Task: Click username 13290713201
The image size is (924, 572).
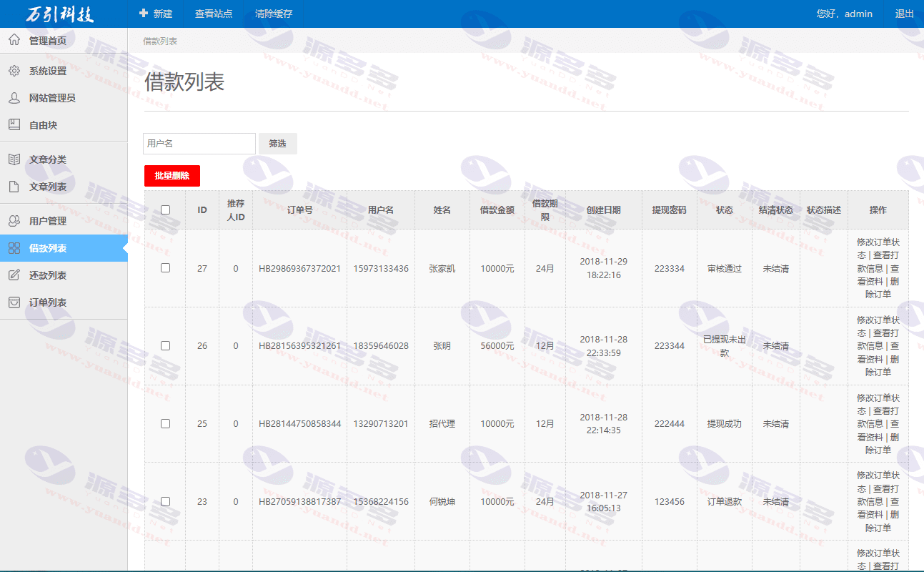Action: [381, 424]
